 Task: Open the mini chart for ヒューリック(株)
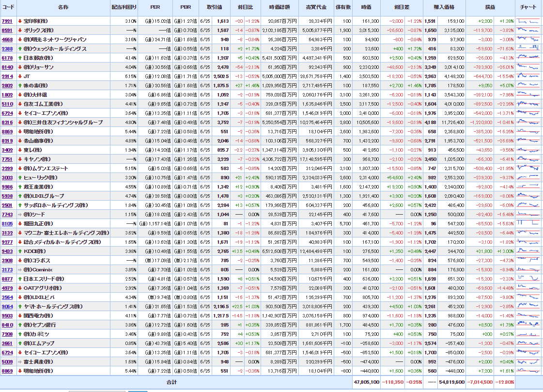point(527,178)
